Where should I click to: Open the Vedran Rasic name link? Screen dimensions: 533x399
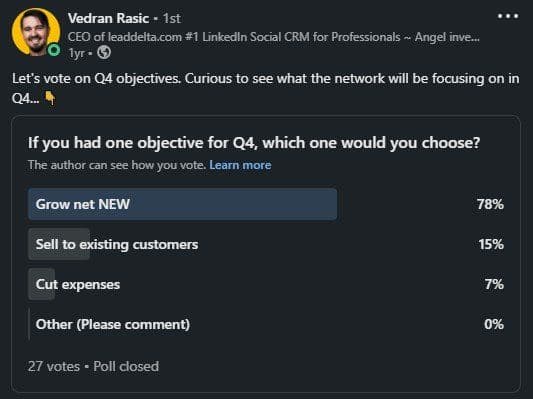click(x=108, y=18)
